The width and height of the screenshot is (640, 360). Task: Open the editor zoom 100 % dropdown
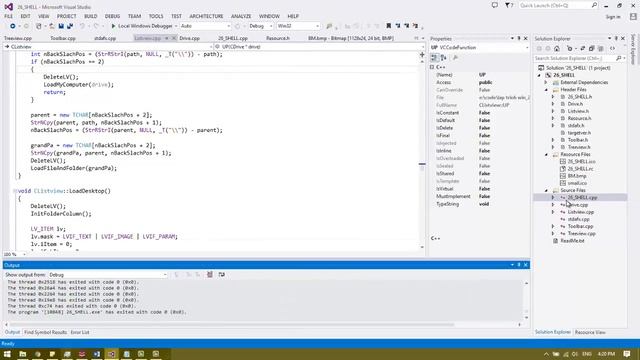tap(15, 254)
